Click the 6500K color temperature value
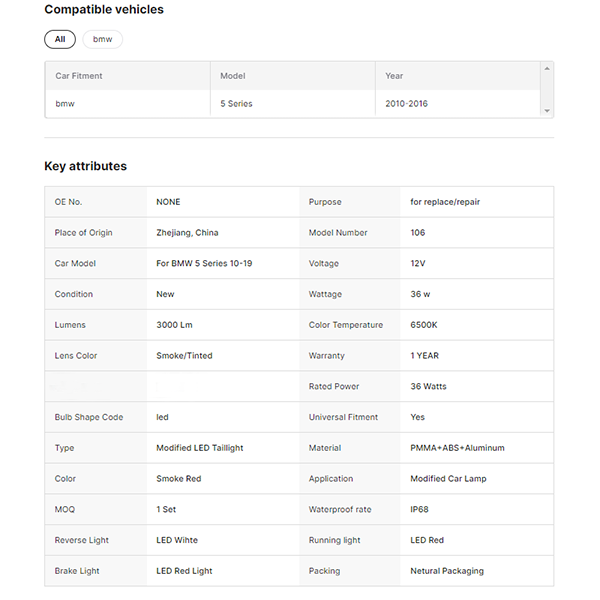This screenshot has width=600, height=600. tap(426, 325)
